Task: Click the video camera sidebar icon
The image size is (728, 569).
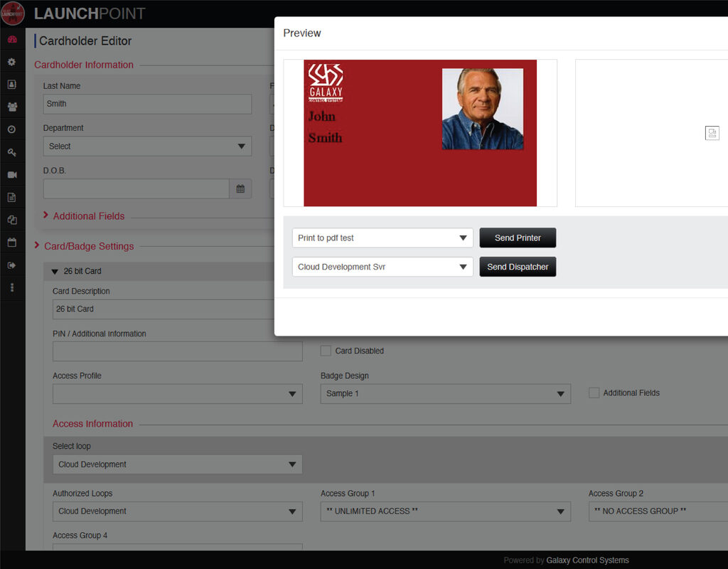Action: (11, 175)
